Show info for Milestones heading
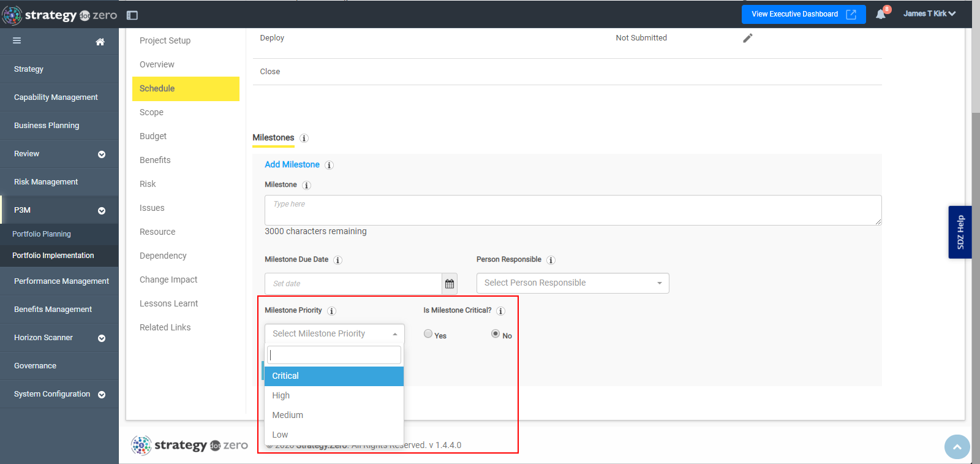 (x=304, y=139)
